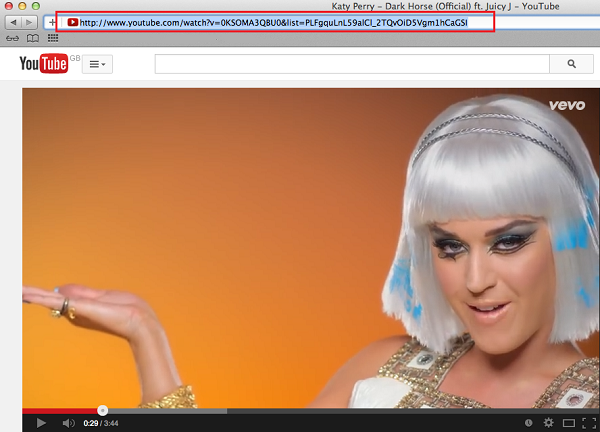Click the plus add-bookmark button
600x432 pixels.
[x=52, y=23]
